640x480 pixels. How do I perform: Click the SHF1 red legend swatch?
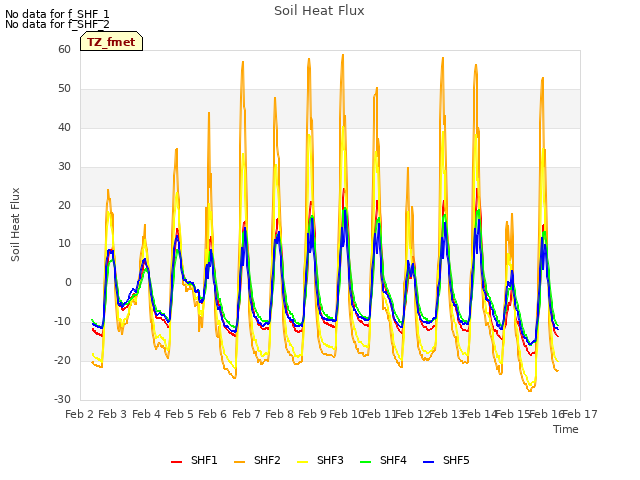(x=176, y=461)
